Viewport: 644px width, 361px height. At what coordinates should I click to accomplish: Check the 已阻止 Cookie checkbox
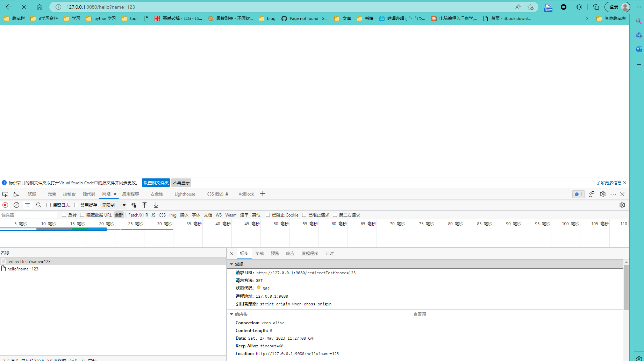tap(268, 215)
